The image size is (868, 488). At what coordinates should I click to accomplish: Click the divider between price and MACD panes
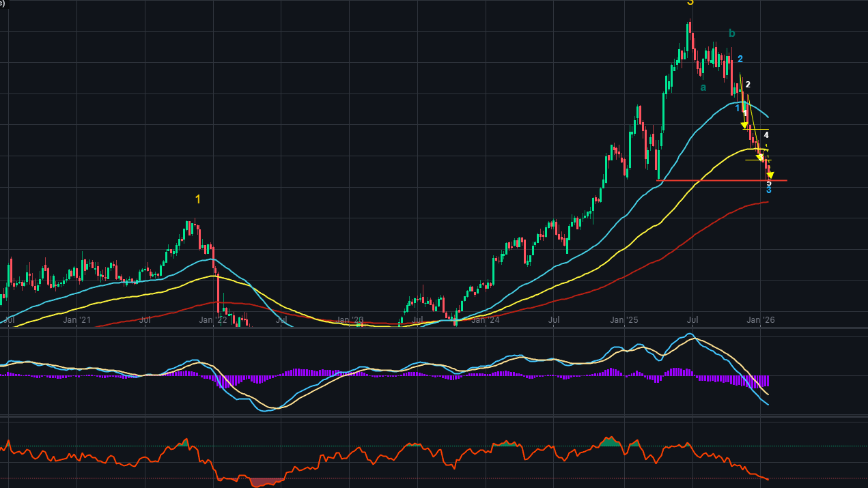tap(434, 328)
